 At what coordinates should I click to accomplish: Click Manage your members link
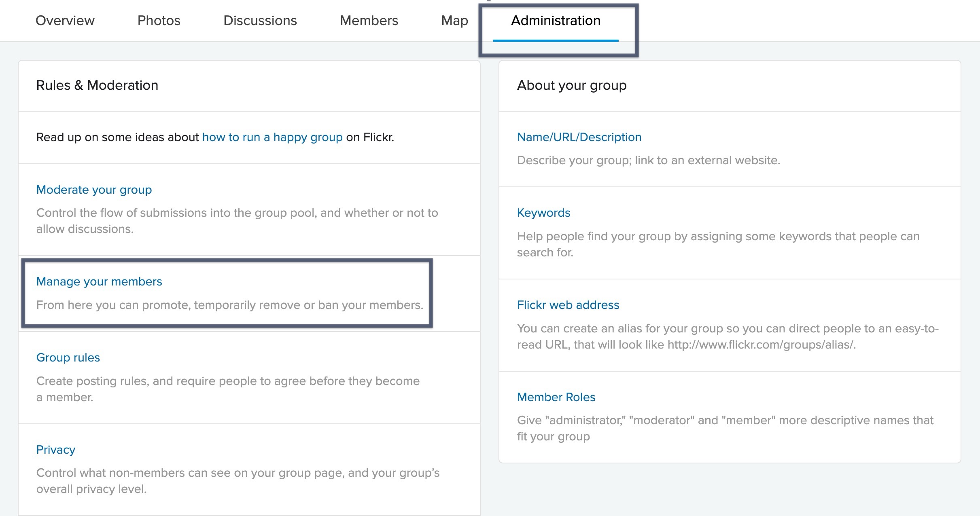99,281
